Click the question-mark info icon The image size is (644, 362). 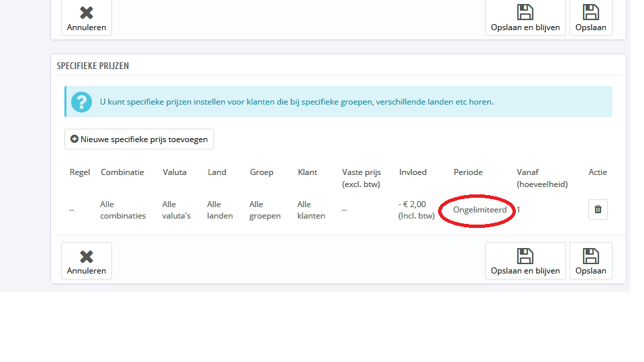click(x=81, y=102)
